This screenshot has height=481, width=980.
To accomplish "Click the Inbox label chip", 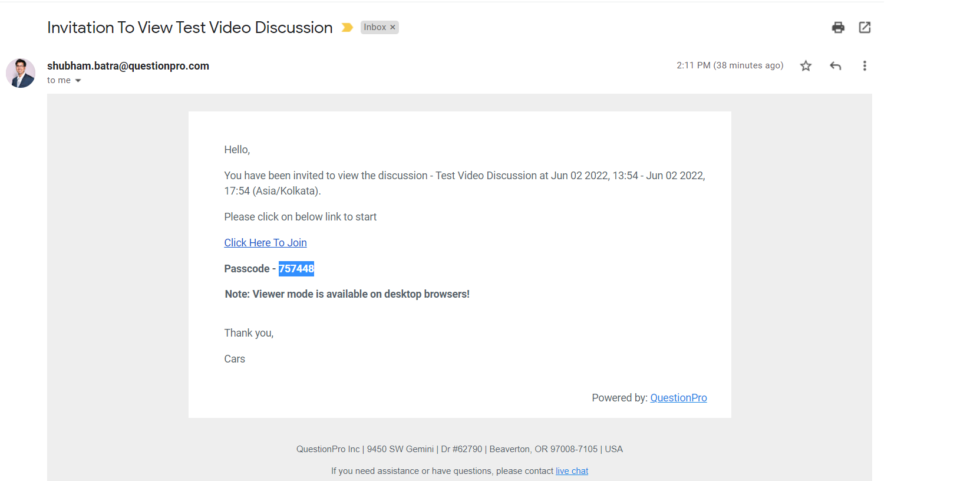I will (x=374, y=28).
